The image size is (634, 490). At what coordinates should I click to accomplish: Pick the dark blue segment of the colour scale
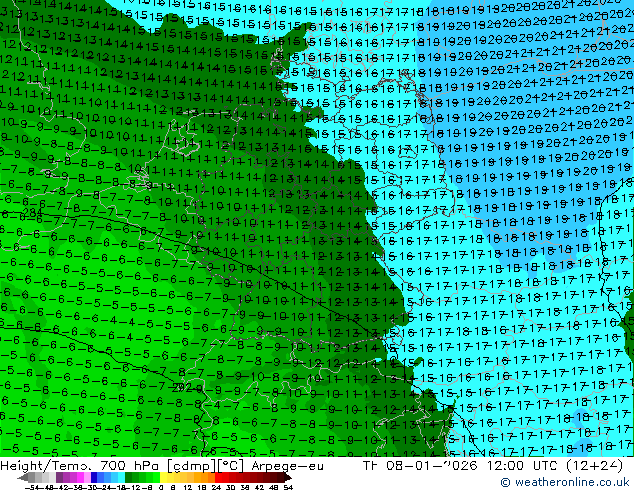coord(94,477)
